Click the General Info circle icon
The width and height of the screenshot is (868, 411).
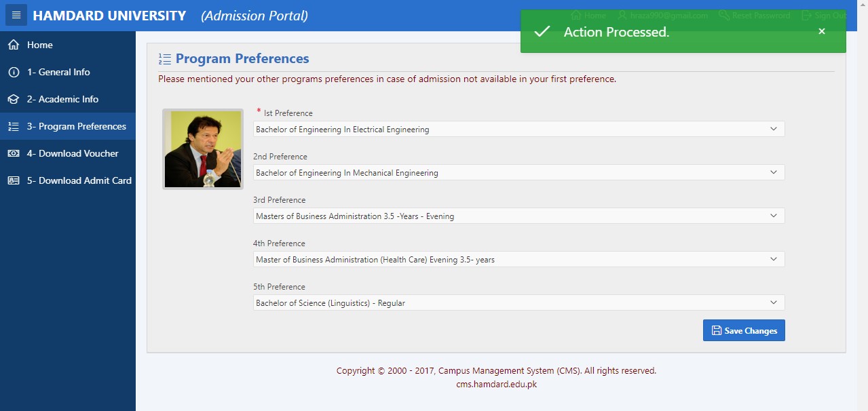13,72
